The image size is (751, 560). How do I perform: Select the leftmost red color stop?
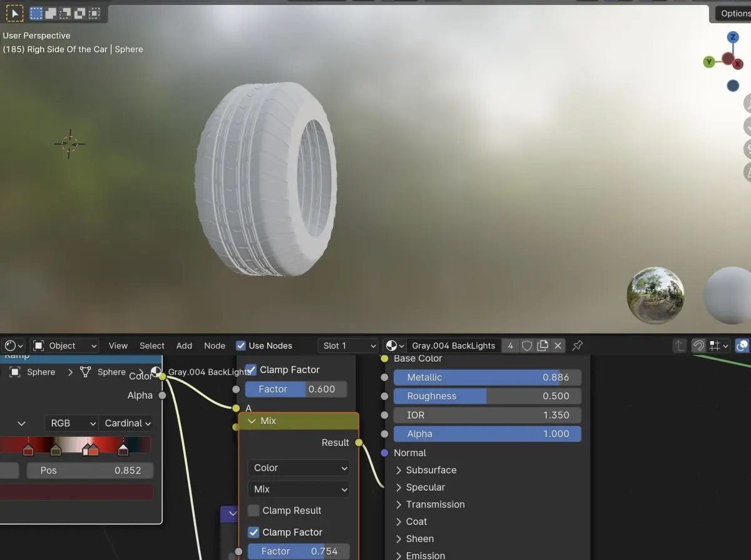[x=28, y=449]
